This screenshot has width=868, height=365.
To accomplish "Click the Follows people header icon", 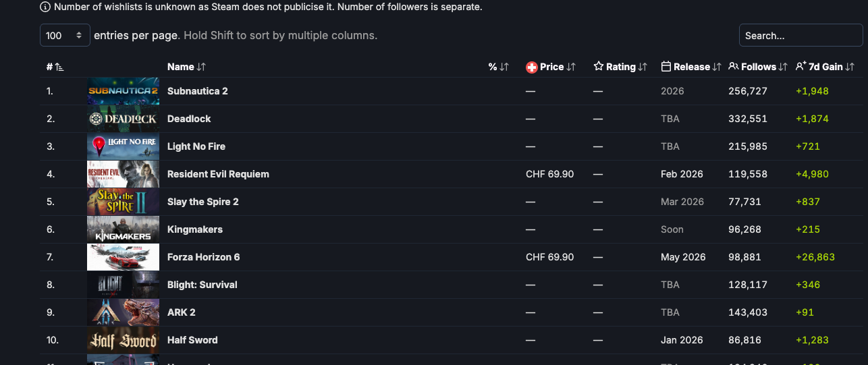I will click(x=734, y=67).
